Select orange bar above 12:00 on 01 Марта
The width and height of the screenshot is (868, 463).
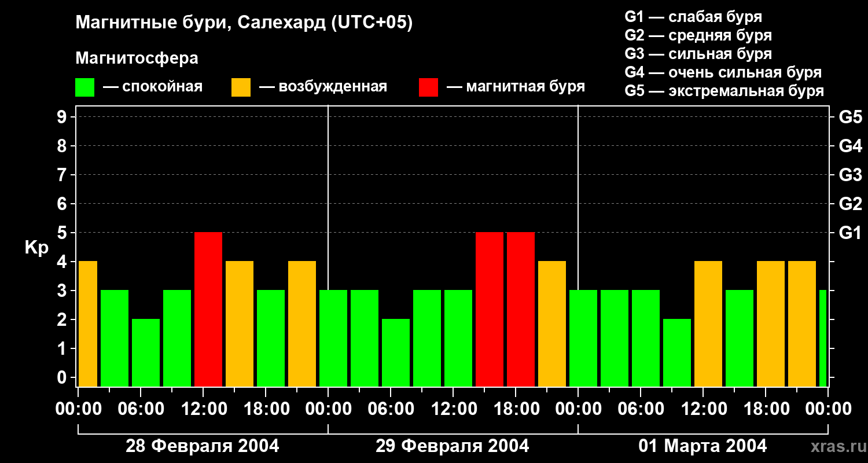click(x=708, y=324)
